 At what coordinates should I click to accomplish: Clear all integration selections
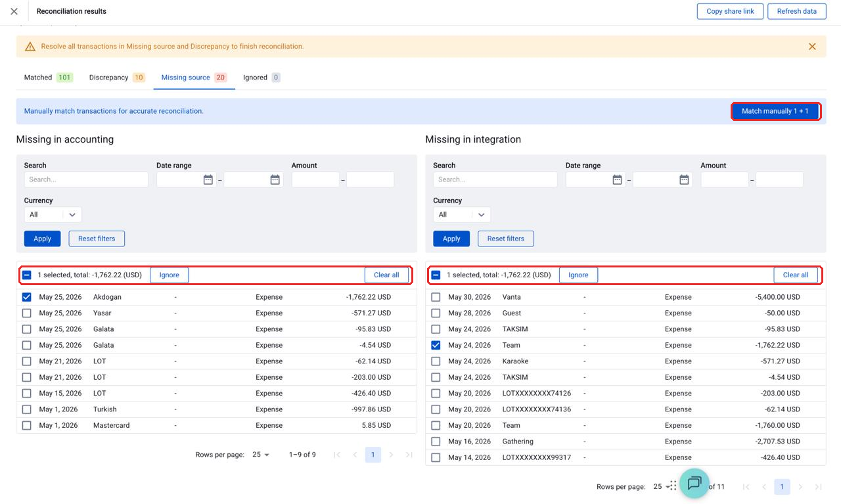click(796, 275)
